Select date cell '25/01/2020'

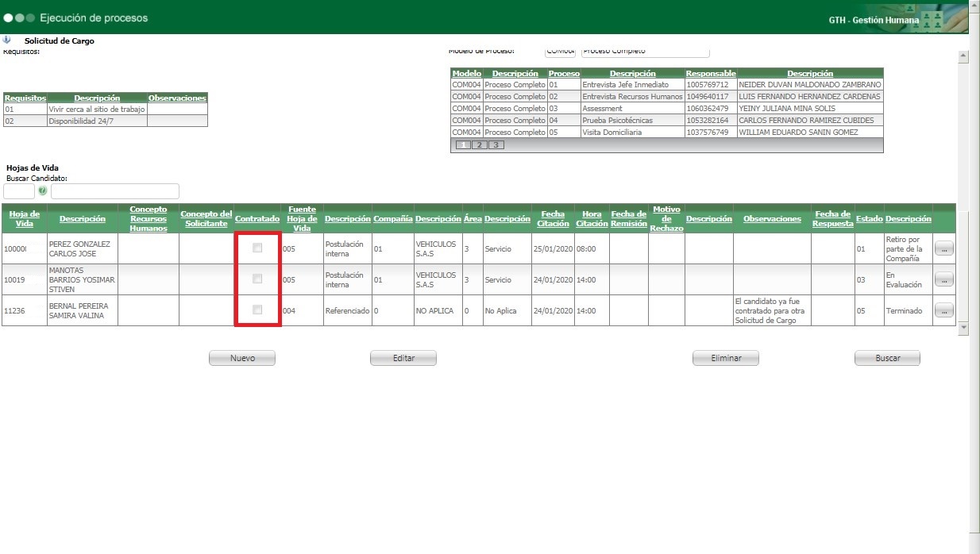click(x=553, y=248)
